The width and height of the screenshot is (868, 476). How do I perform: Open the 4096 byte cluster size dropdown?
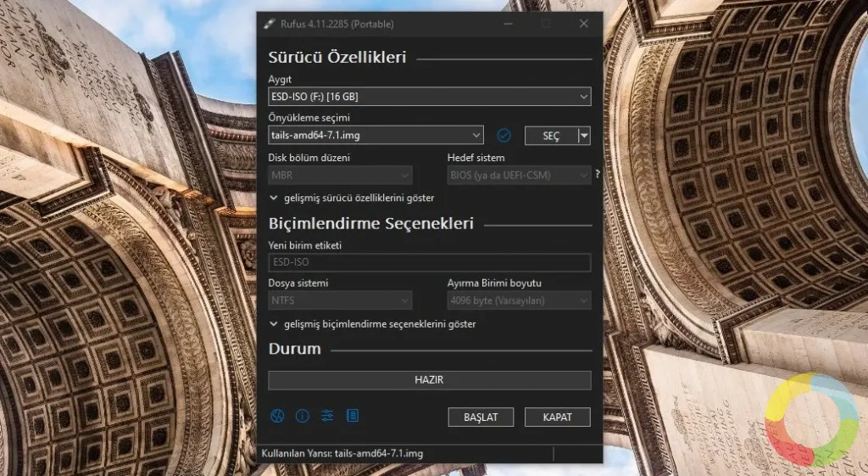pos(520,301)
